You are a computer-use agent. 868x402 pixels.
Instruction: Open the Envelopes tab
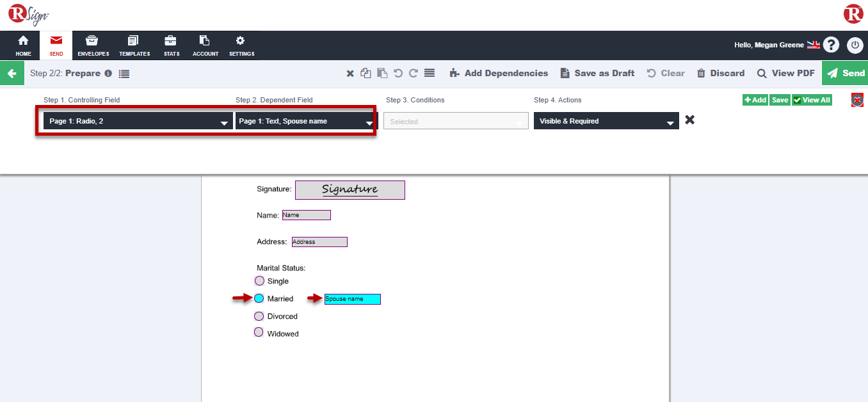pyautogui.click(x=93, y=46)
